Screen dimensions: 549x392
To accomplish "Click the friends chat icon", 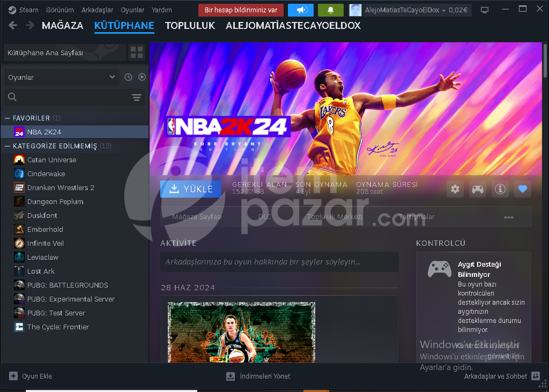I will coord(536,376).
